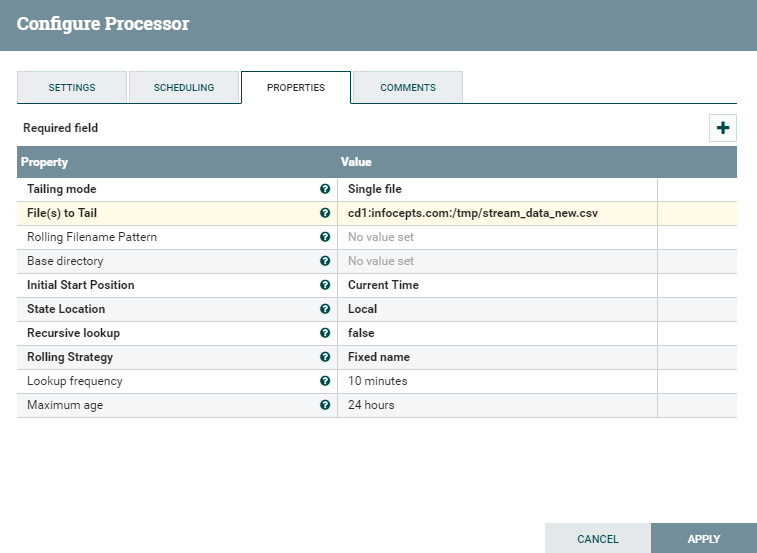Screen dimensions: 757x553
Task: Click help icon for Lookup frequency
Action: click(x=325, y=381)
